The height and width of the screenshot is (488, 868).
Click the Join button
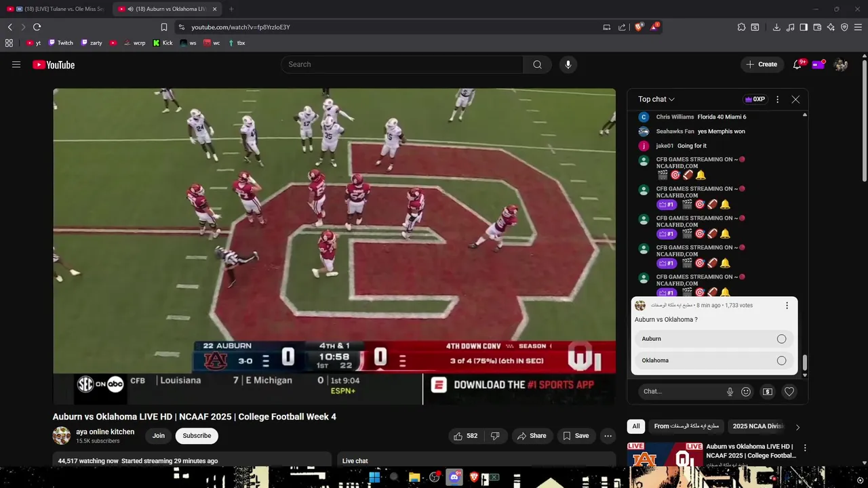(159, 436)
